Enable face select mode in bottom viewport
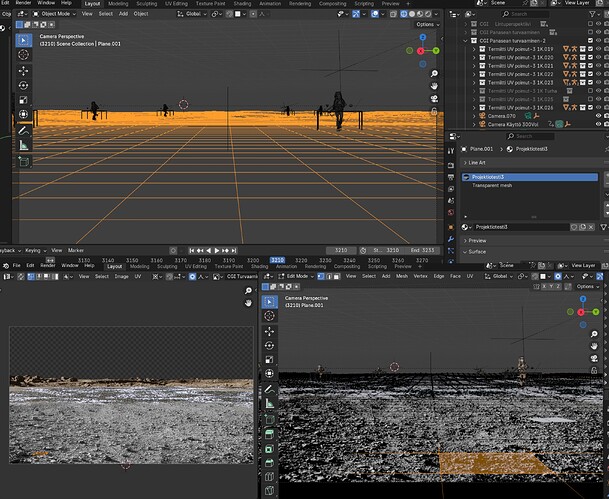 click(x=337, y=276)
